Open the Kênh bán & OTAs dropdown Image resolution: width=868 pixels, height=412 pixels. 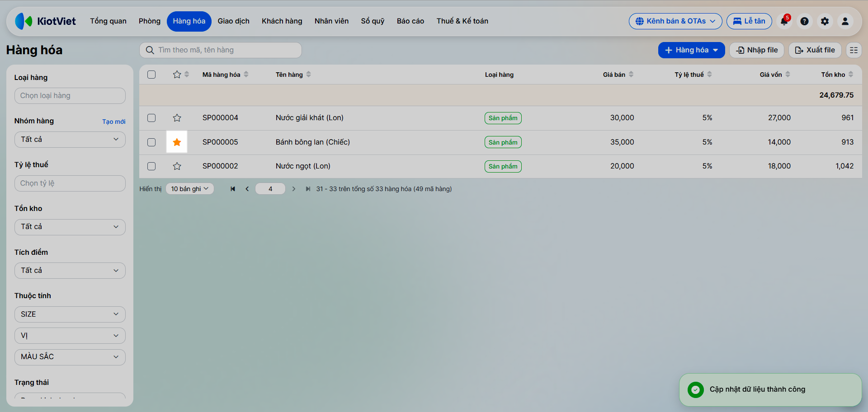click(x=675, y=21)
